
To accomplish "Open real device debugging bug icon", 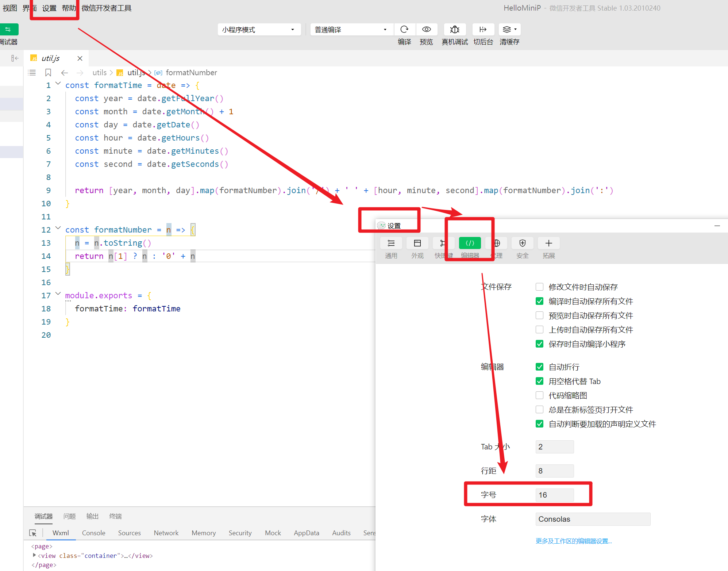I will pos(454,30).
